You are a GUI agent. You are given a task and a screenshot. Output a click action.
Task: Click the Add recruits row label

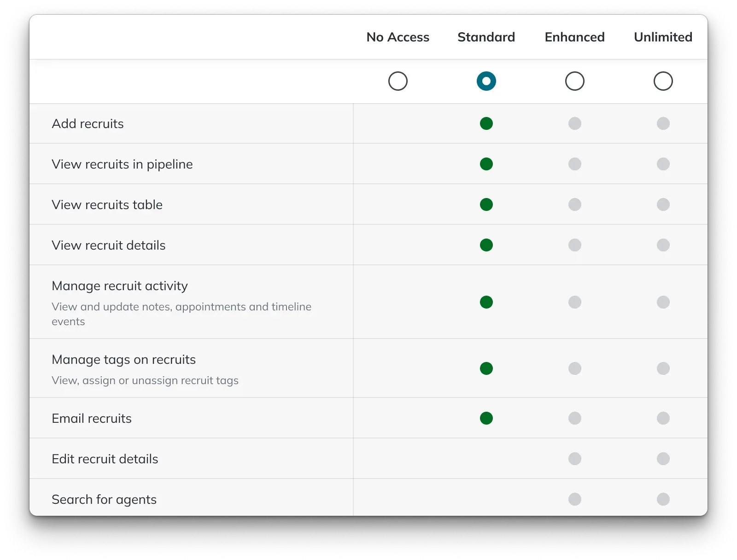point(88,123)
